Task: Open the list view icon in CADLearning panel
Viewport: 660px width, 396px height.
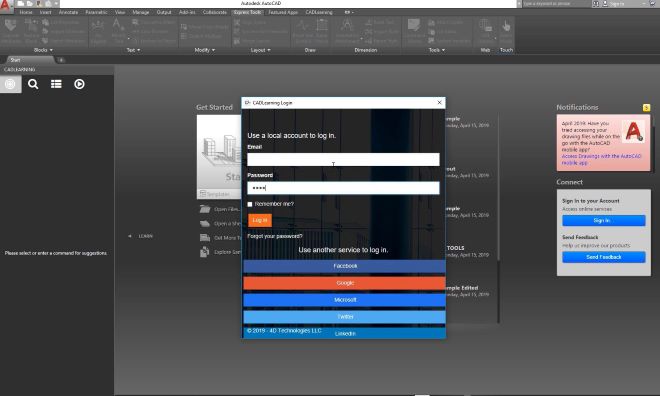Action: tap(56, 84)
